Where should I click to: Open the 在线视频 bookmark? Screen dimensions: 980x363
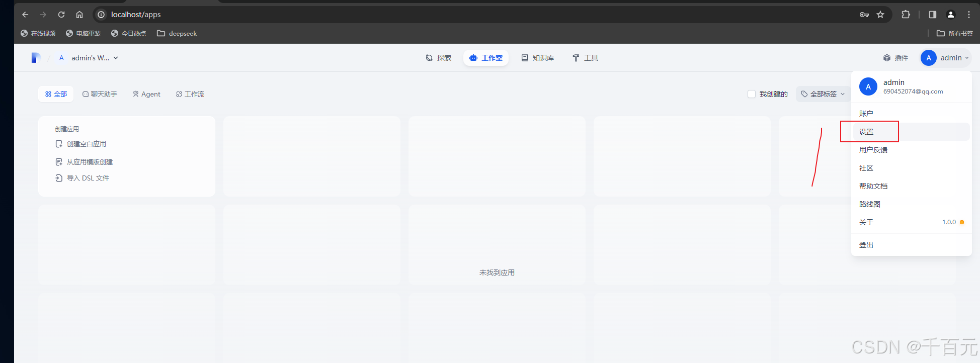[x=38, y=33]
